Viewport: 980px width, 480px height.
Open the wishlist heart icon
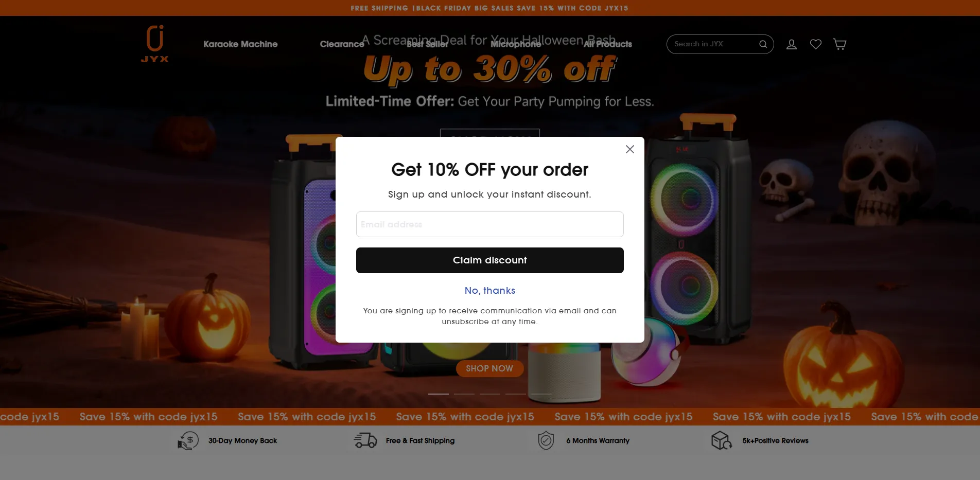pyautogui.click(x=816, y=44)
